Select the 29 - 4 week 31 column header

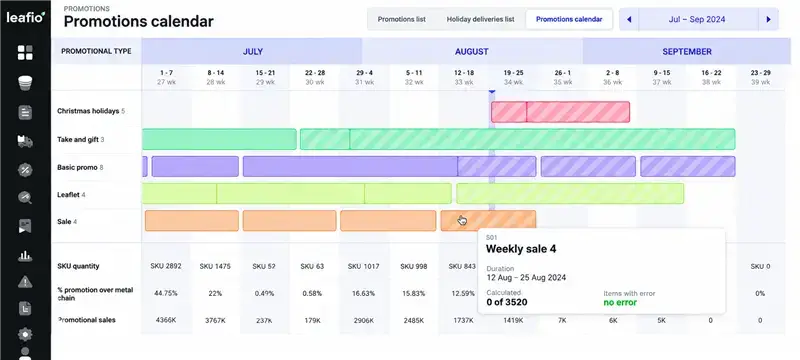(x=364, y=78)
